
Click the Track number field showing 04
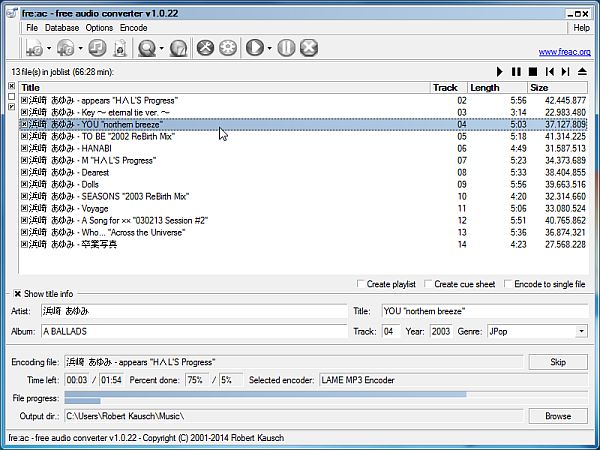click(391, 331)
